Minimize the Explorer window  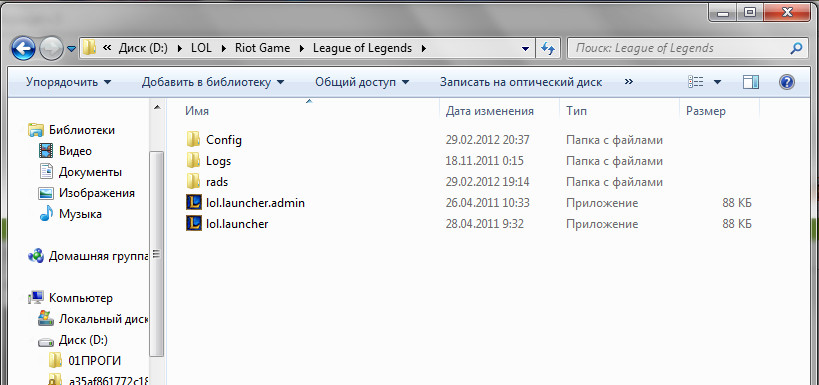coord(723,12)
